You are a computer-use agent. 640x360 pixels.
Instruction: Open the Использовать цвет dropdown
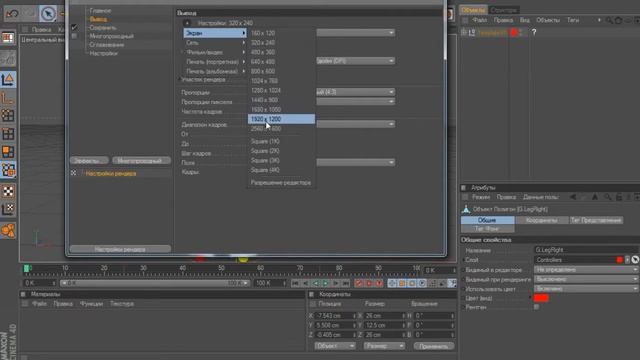click(586, 289)
